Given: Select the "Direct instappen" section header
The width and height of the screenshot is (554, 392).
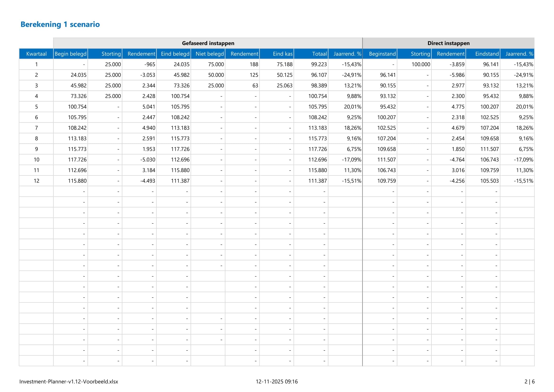Looking at the screenshot, I should pyautogui.click(x=448, y=43).
